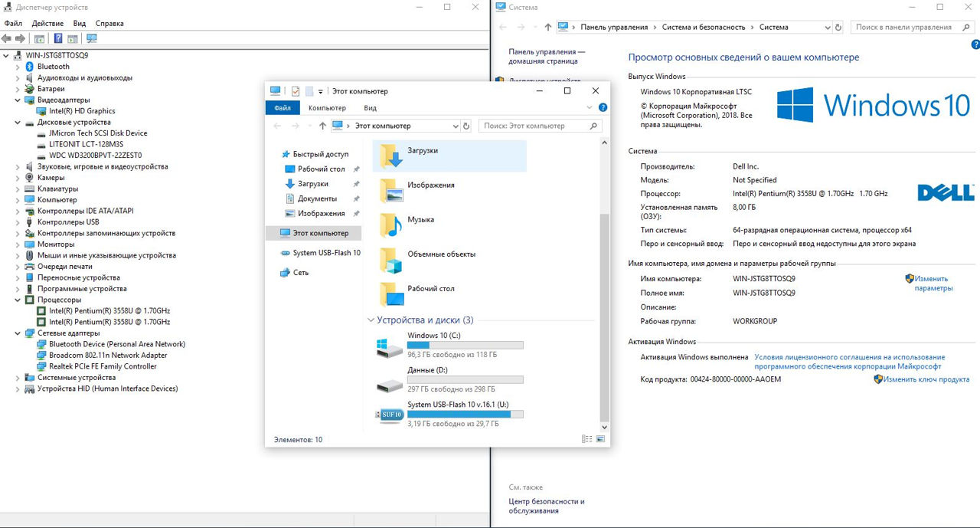
Task: Open the Компьютер ribbon tab
Action: (327, 108)
